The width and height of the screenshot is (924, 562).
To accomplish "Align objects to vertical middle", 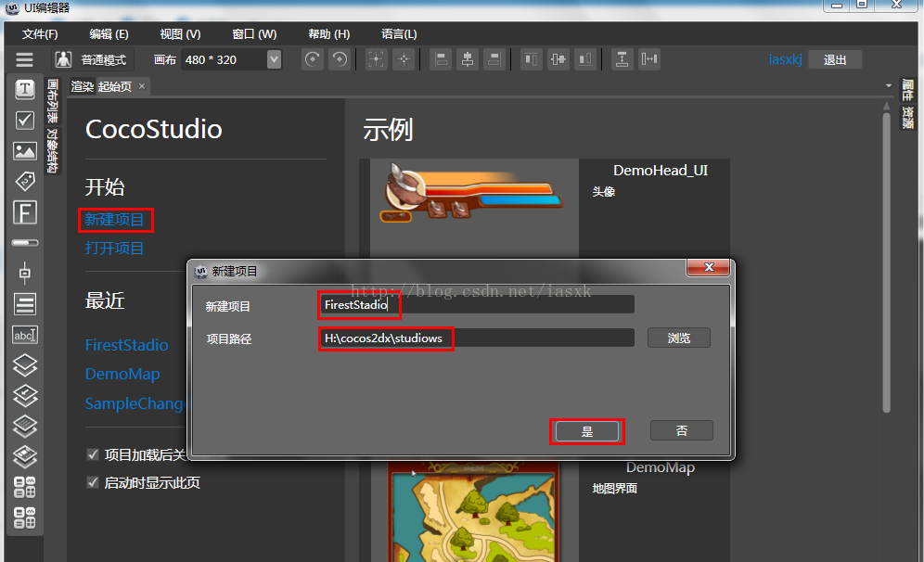I will pyautogui.click(x=558, y=59).
